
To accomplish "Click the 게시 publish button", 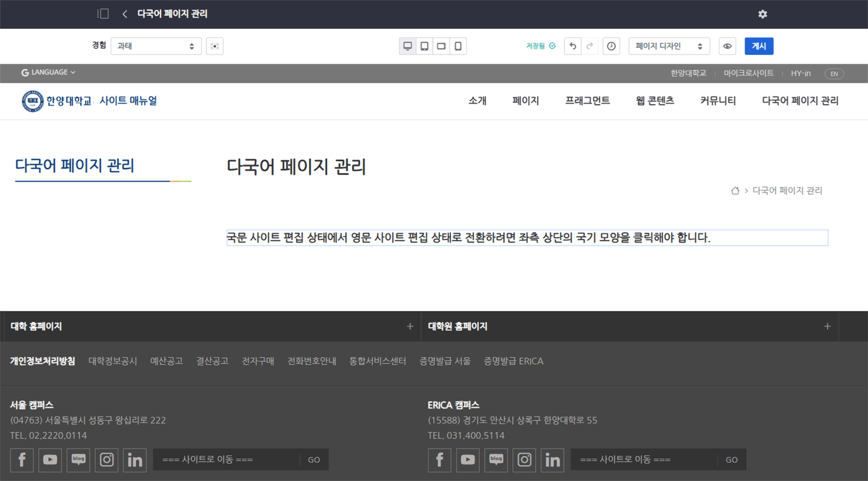I will 759,46.
